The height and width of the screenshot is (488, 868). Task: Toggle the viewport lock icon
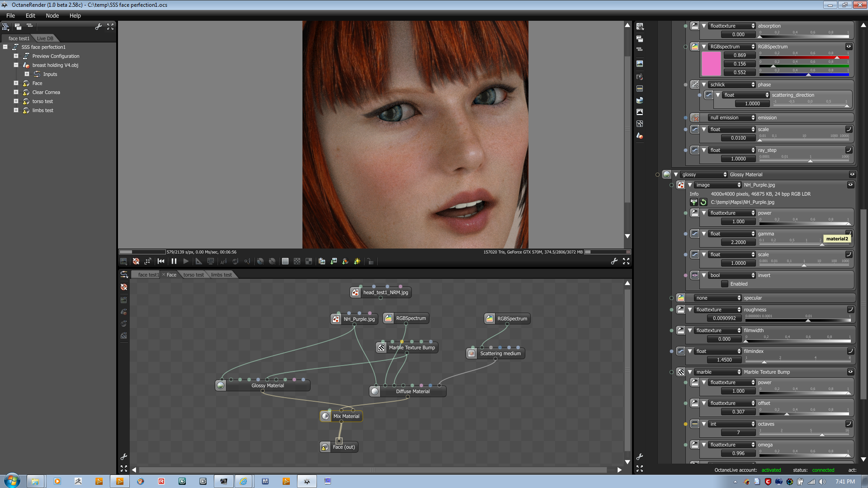point(370,261)
